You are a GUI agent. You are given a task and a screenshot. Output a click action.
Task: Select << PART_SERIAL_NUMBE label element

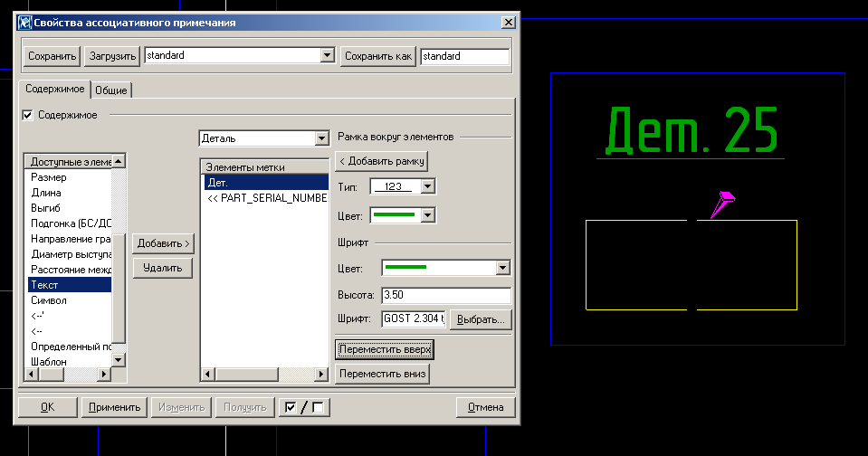[266, 198]
